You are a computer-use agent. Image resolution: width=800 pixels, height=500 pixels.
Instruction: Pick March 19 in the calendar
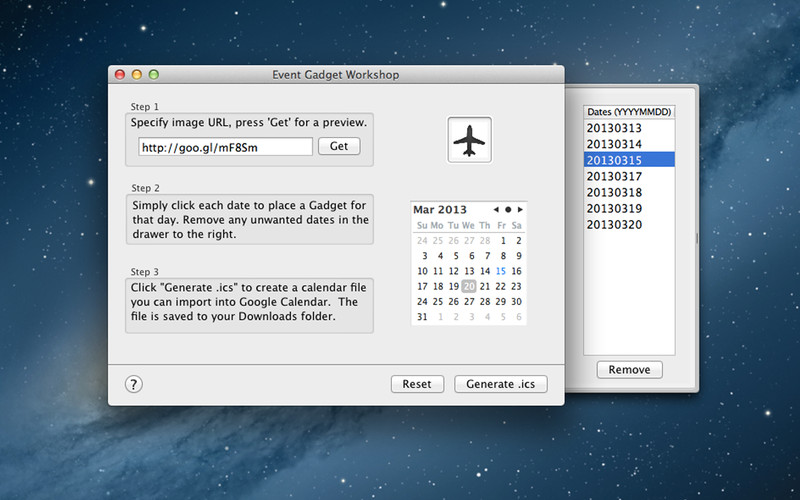click(454, 287)
